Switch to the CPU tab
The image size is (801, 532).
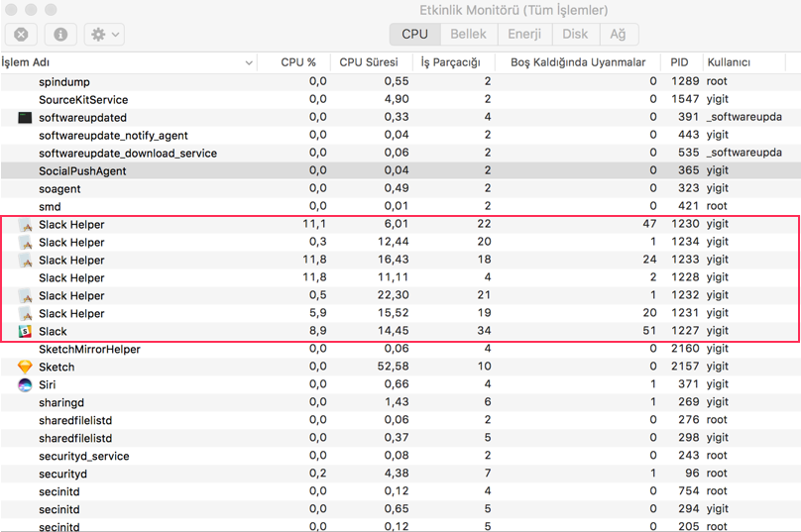(x=414, y=35)
